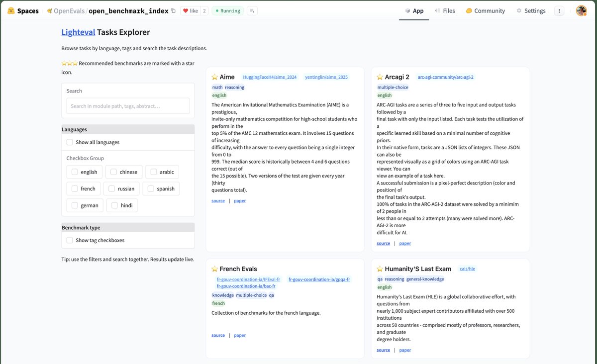This screenshot has width=597, height=364.
Task: Click the search input field
Action: tap(128, 106)
